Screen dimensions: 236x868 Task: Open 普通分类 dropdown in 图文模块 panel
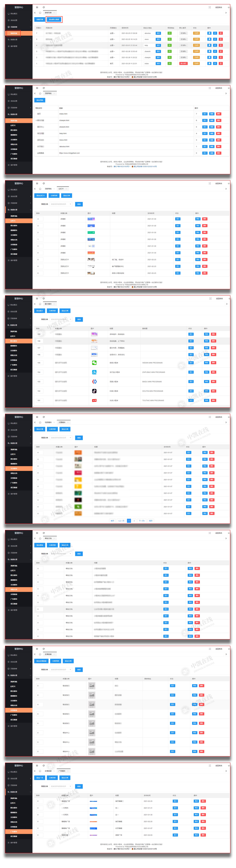point(61,319)
